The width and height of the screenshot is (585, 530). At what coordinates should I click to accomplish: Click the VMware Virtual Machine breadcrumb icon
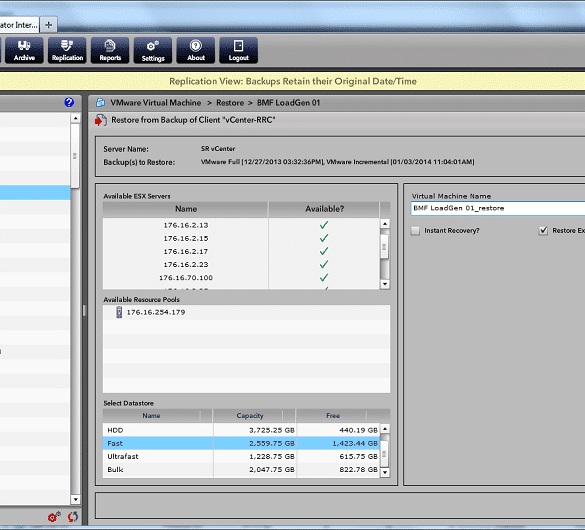(x=100, y=103)
